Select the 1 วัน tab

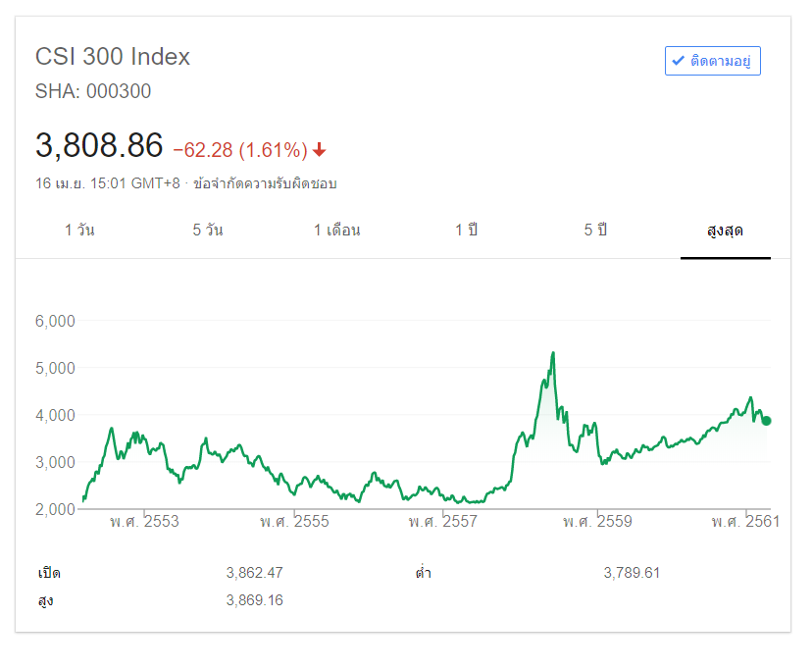coord(79,231)
